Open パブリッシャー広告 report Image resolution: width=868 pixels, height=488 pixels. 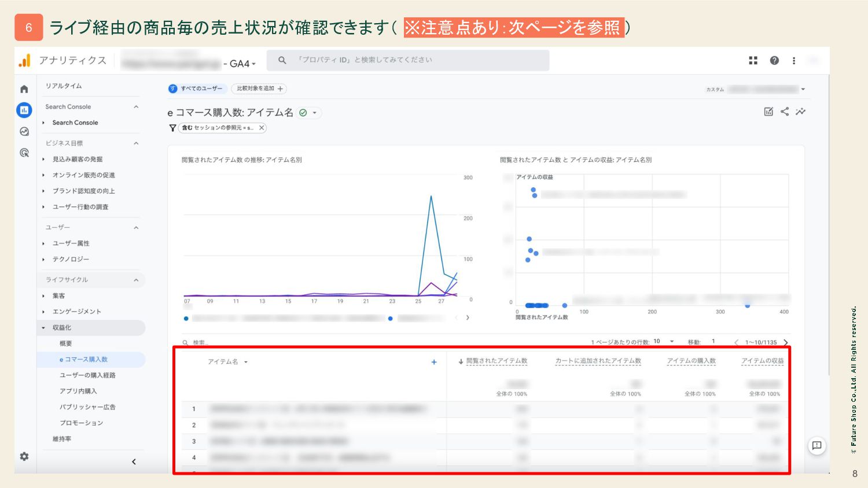pyautogui.click(x=87, y=407)
